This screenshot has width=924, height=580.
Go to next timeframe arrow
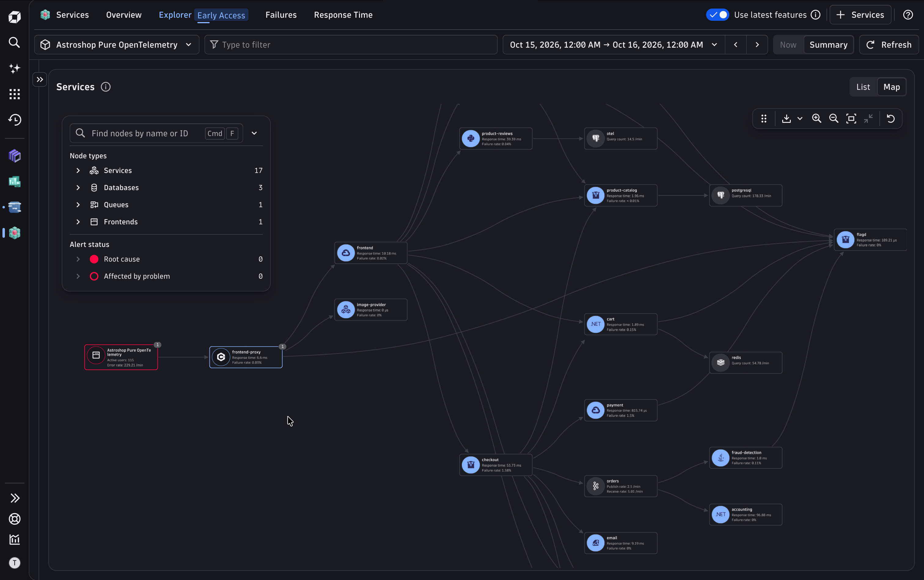[757, 45]
